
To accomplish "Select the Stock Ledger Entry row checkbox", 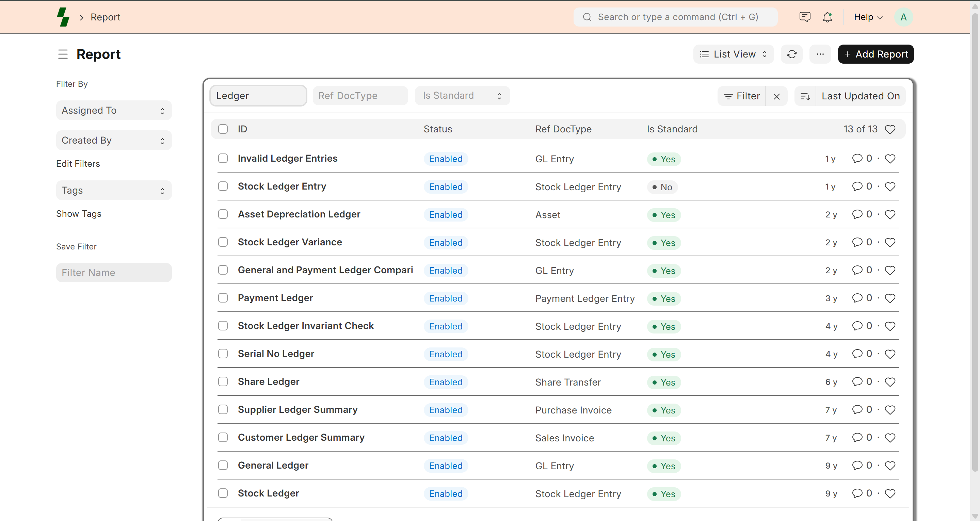I will pos(223,186).
